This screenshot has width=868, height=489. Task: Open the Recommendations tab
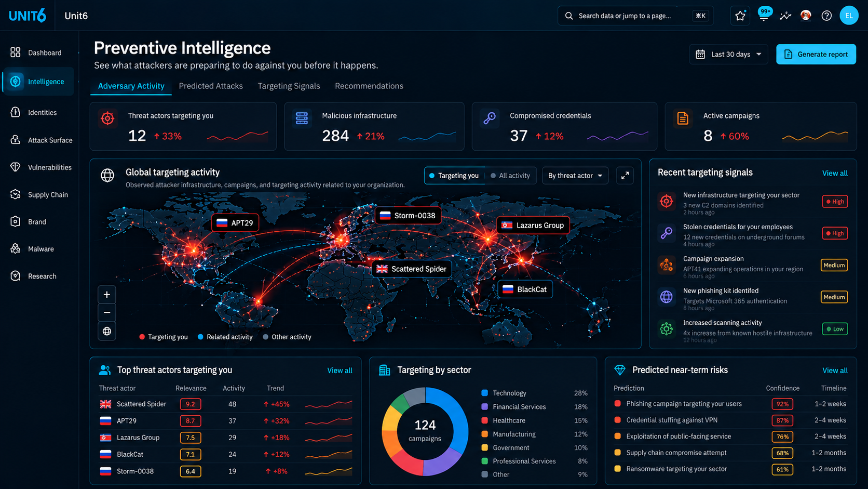[x=369, y=86]
